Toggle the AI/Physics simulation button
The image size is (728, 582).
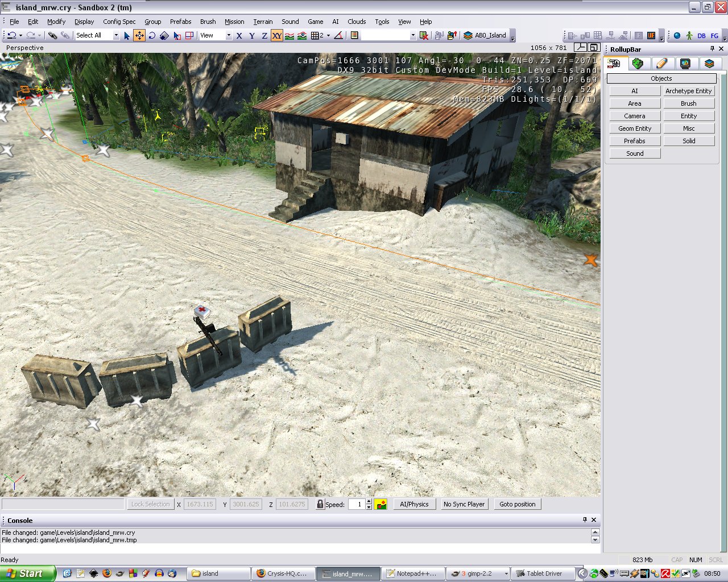pyautogui.click(x=414, y=504)
